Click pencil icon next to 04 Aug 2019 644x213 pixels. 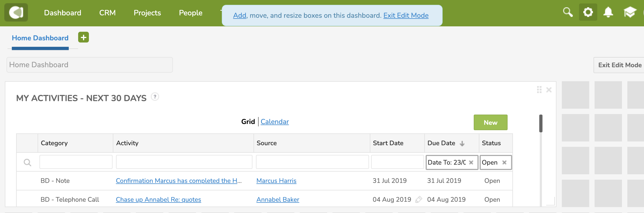tap(418, 200)
